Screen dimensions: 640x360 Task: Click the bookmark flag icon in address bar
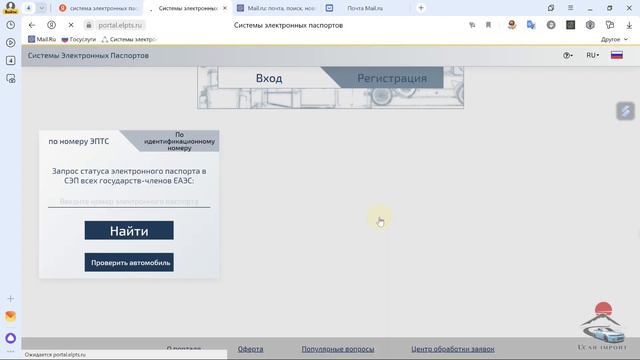488,25
